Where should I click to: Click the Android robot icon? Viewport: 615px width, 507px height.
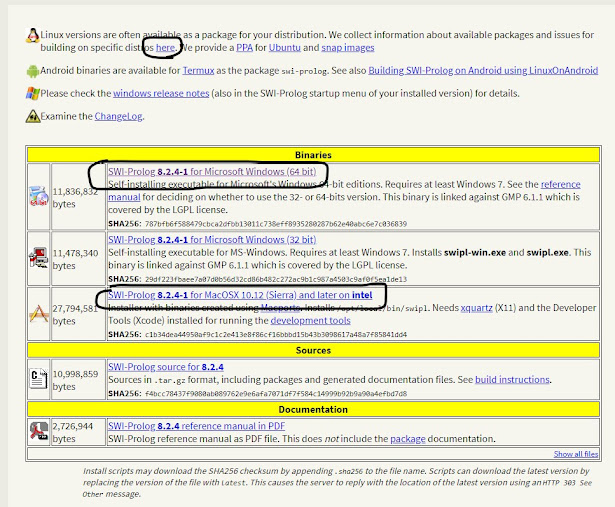(33, 72)
